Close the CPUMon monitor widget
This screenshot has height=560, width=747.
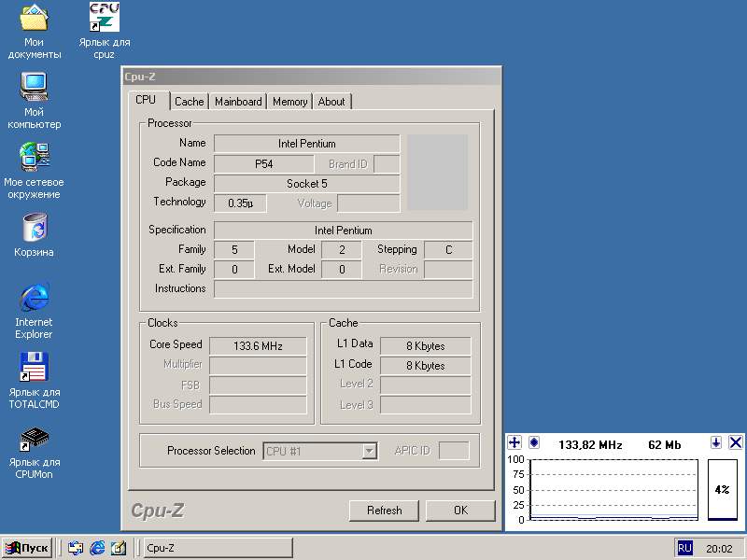pyautogui.click(x=735, y=442)
